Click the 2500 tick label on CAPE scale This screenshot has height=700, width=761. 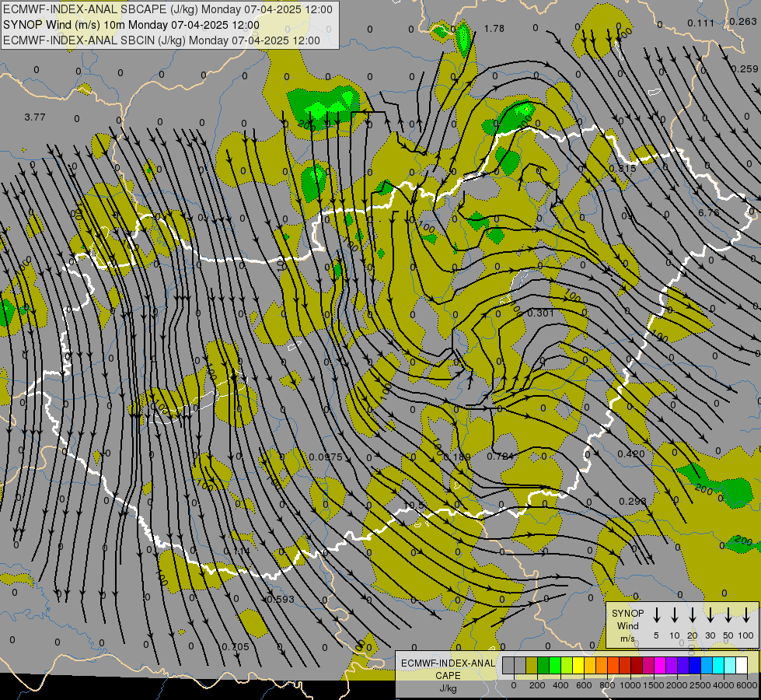pos(700,685)
